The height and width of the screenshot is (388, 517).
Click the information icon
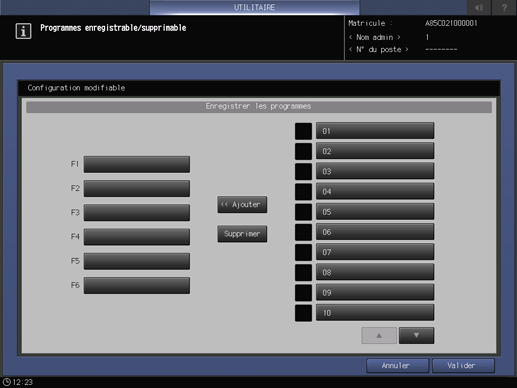(23, 31)
